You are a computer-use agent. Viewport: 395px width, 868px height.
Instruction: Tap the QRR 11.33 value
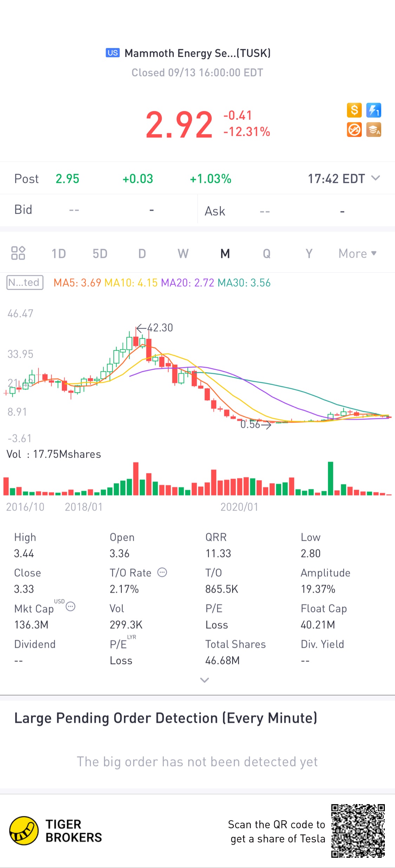pyautogui.click(x=218, y=553)
